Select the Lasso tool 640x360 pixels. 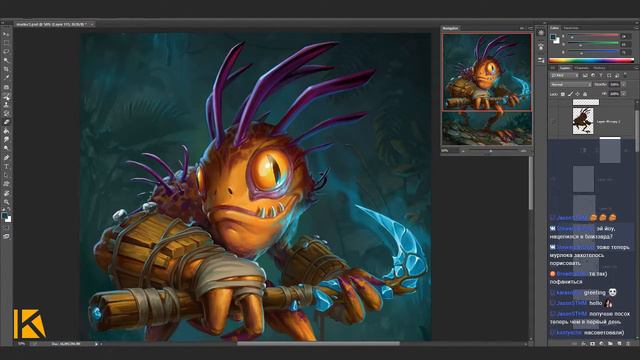click(6, 51)
